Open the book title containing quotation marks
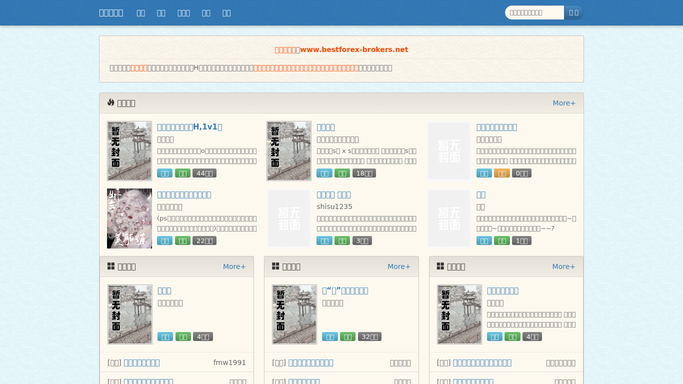 click(x=345, y=291)
